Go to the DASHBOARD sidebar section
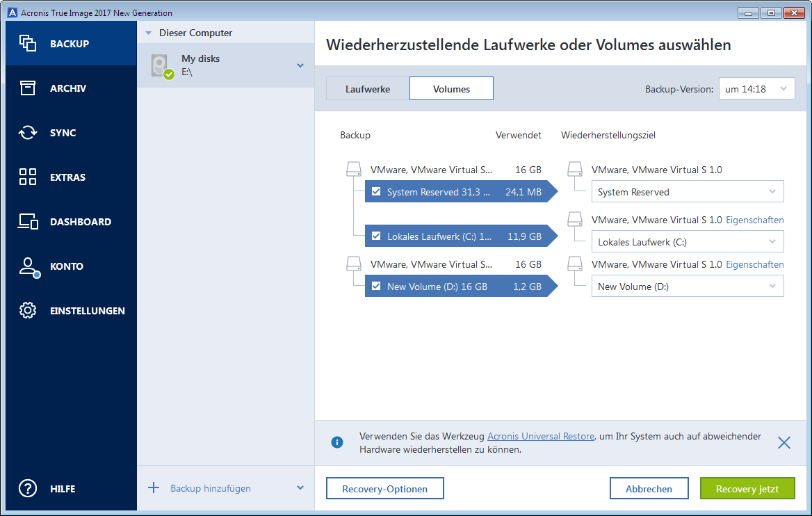The height and width of the screenshot is (516, 812). 72,222
